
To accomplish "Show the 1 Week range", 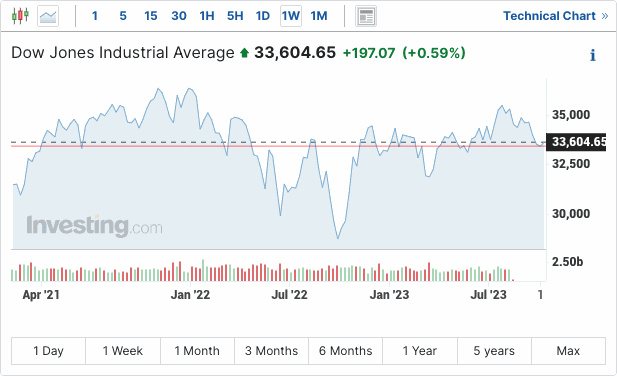I will click(x=123, y=351).
